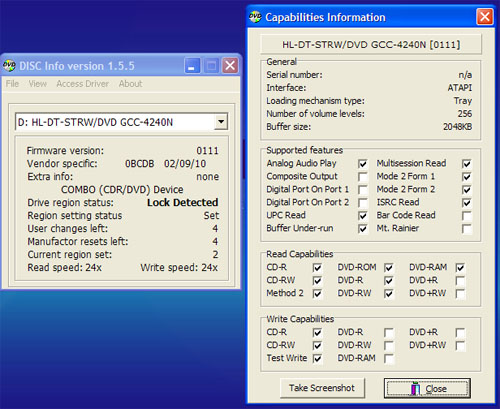Image resolution: width=500 pixels, height=409 pixels.
Task: Click the 'Read speed: 24x' text
Action: coord(64,267)
